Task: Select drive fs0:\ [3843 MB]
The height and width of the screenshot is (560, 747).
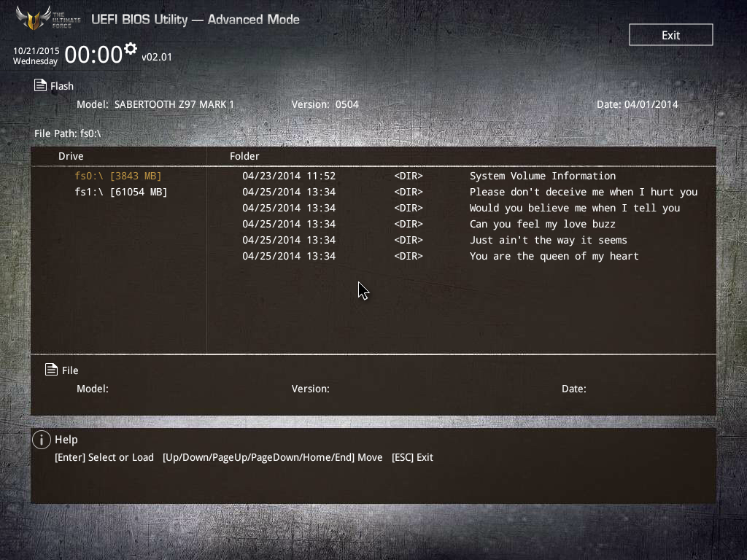Action: point(118,176)
